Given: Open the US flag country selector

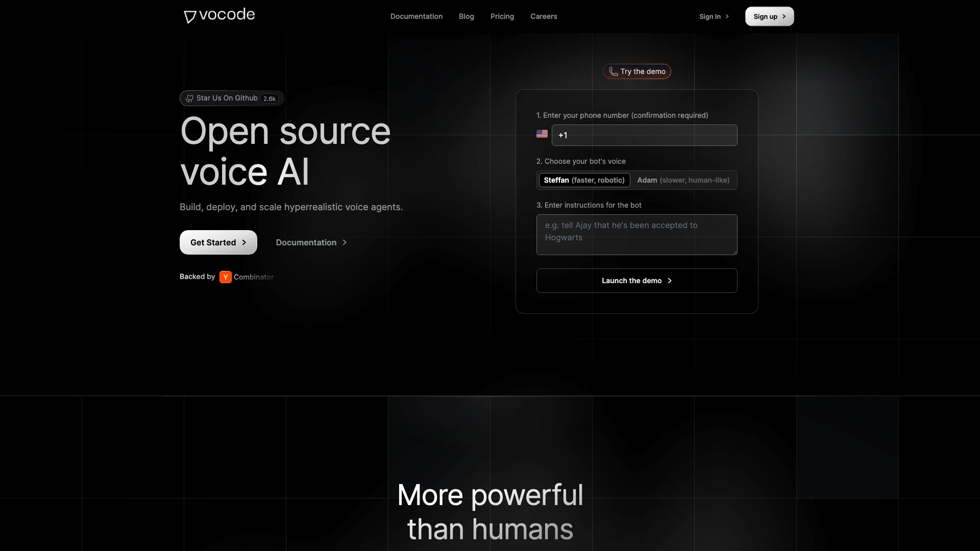Looking at the screenshot, I should (x=542, y=134).
